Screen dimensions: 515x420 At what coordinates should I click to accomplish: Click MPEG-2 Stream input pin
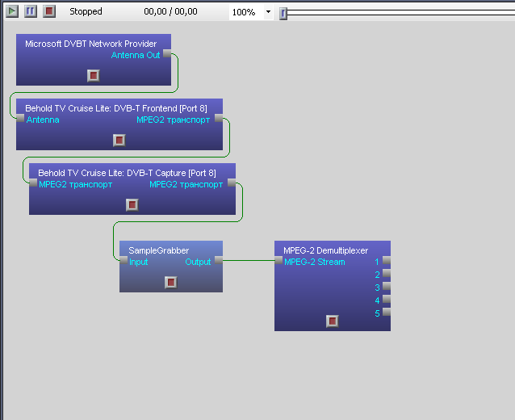[x=278, y=261]
